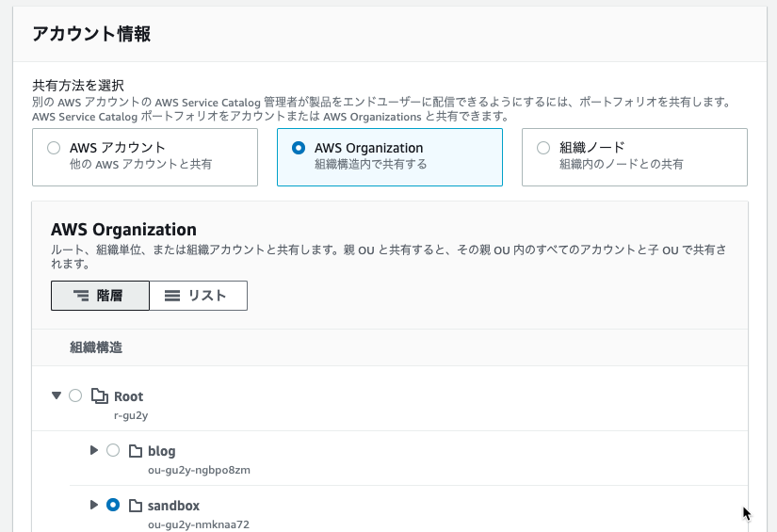Choose the Root radio button
Screen dimensions: 777x532
pos(75,395)
